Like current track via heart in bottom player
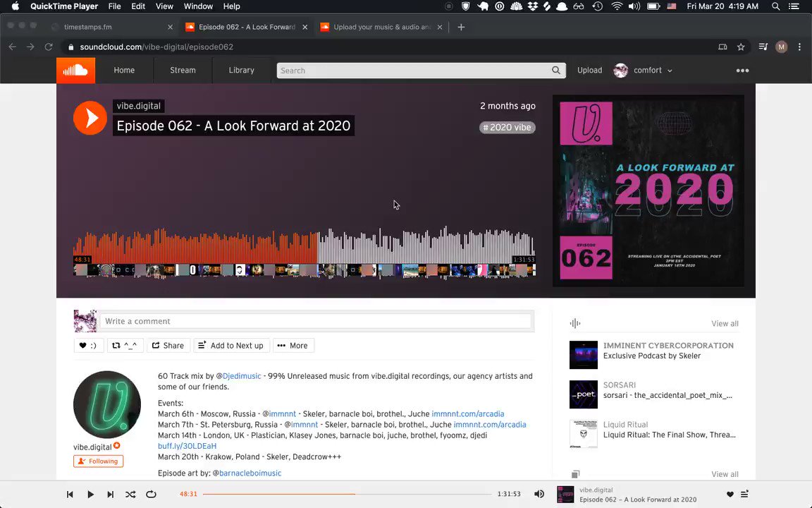Screen dimensions: 812x508 click(730, 494)
